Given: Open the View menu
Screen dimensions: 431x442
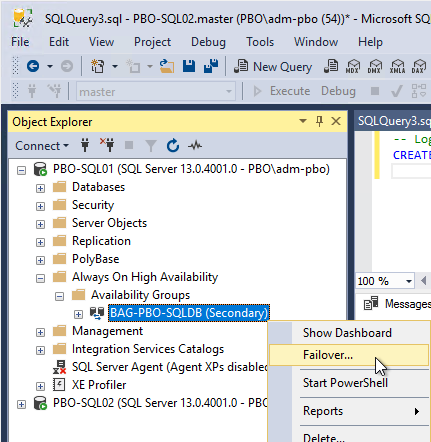Looking at the screenshot, I should point(101,42).
